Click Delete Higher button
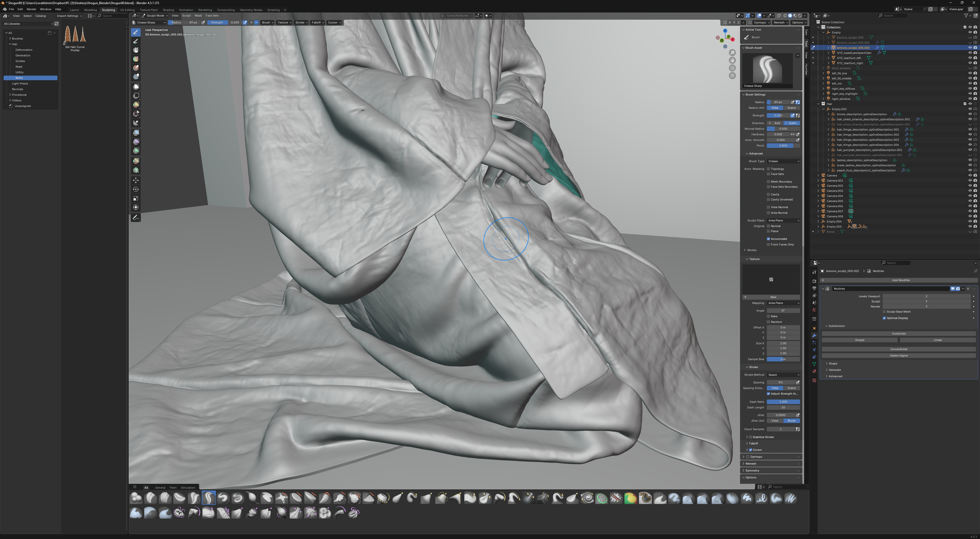This screenshot has height=539, width=980. 899,356
